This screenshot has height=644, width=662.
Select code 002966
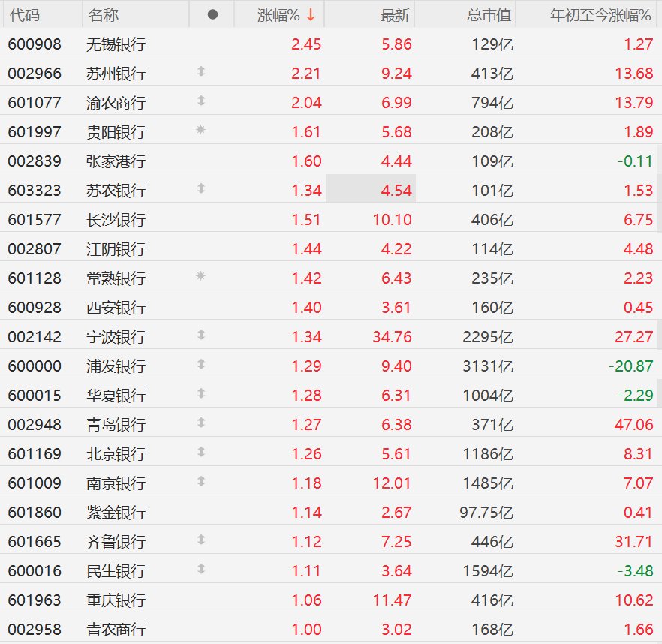pyautogui.click(x=35, y=73)
